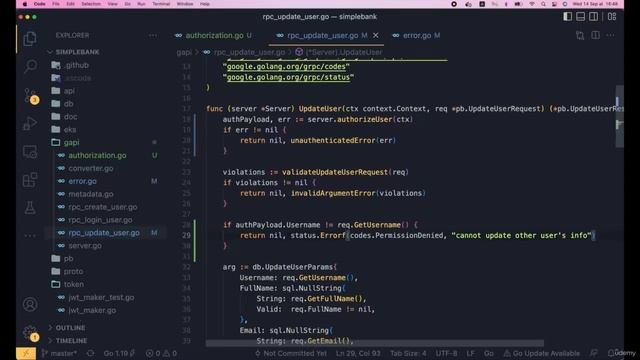The width and height of the screenshot is (640, 360).
Task: Close the rpc_update_user.go tab
Action: [x=376, y=36]
